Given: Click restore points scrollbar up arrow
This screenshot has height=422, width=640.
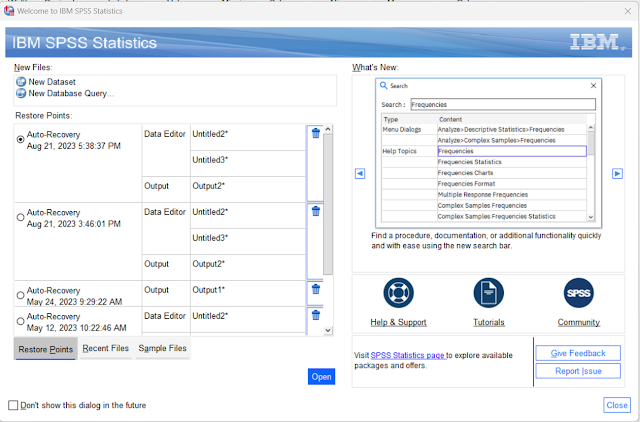Looking at the screenshot, I should pos(328,129).
